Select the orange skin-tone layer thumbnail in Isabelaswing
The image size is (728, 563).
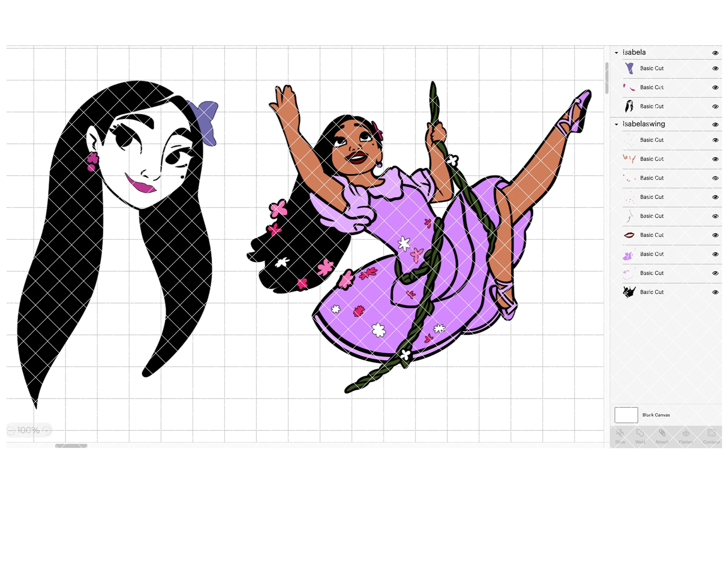pyautogui.click(x=629, y=159)
